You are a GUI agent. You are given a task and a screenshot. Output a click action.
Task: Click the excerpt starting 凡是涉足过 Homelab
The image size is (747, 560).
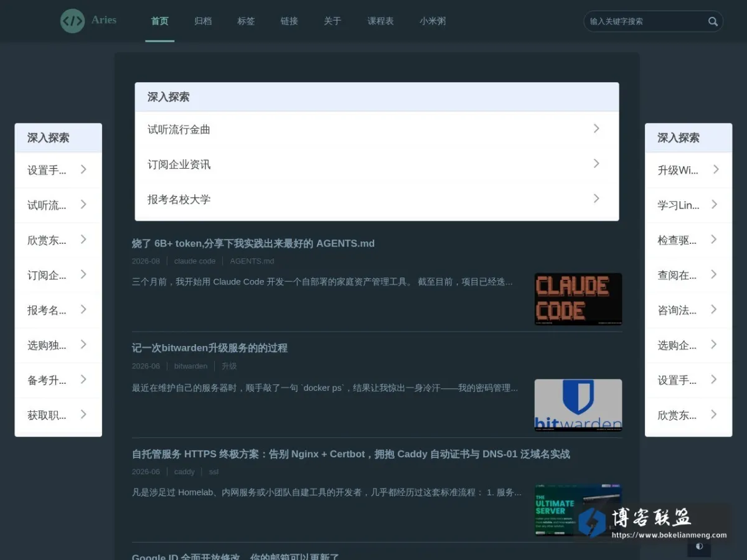pos(327,492)
